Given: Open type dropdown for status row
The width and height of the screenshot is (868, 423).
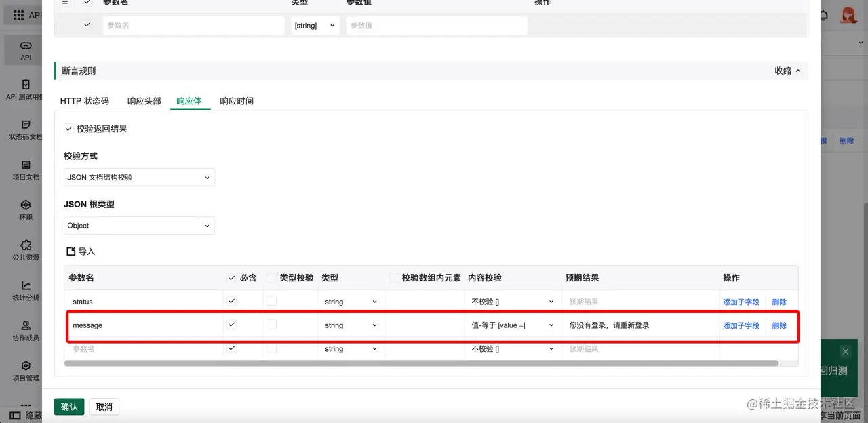Looking at the screenshot, I should pyautogui.click(x=350, y=302).
